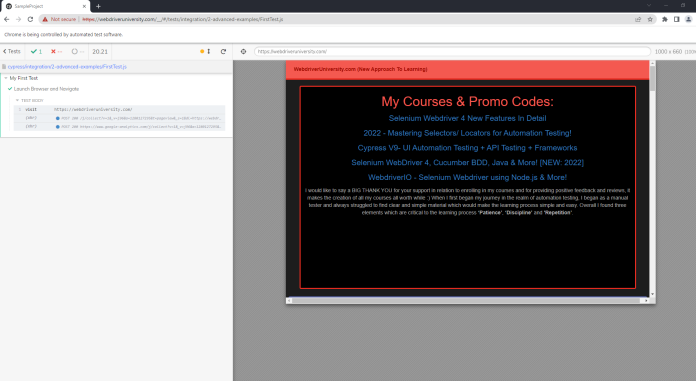Focus the Chrome address bar URL

click(x=183, y=20)
